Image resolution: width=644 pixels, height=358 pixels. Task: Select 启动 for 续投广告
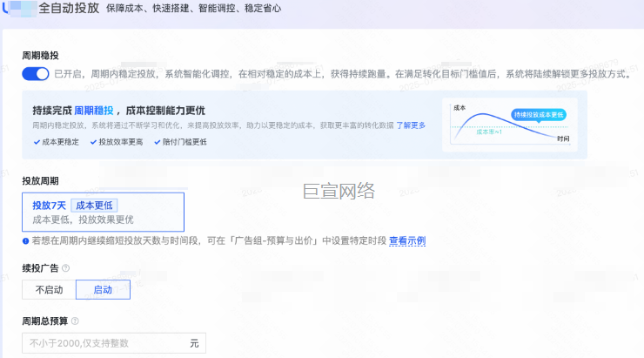(103, 290)
